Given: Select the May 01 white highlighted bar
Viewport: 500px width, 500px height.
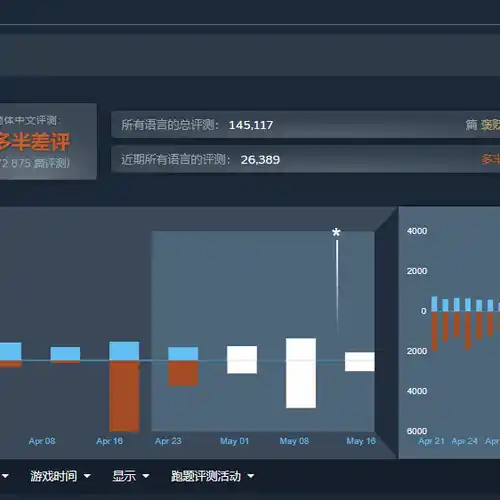Looking at the screenshot, I should click(242, 360).
